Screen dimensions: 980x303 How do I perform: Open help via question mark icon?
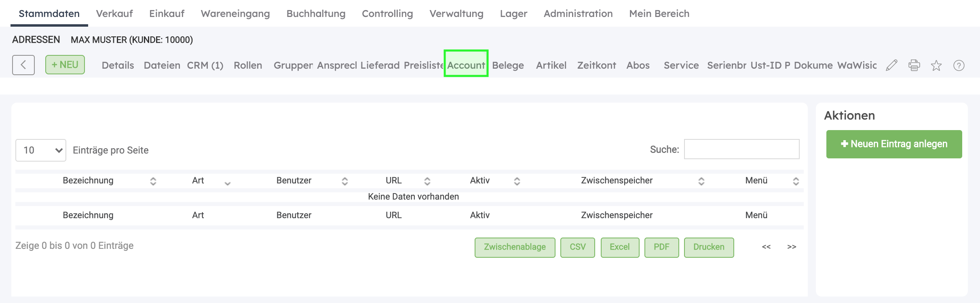pyautogui.click(x=959, y=65)
